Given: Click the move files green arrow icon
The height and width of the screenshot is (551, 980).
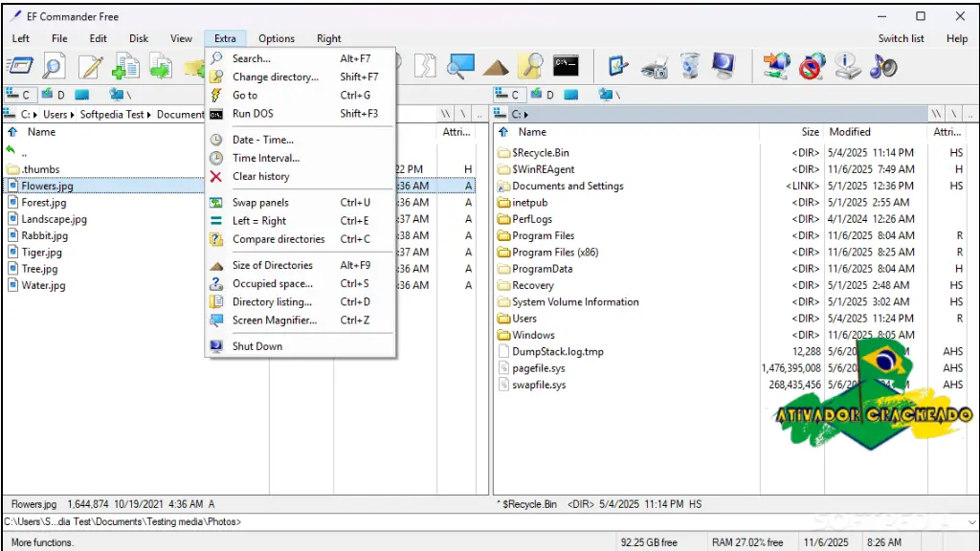Looking at the screenshot, I should pos(161,66).
